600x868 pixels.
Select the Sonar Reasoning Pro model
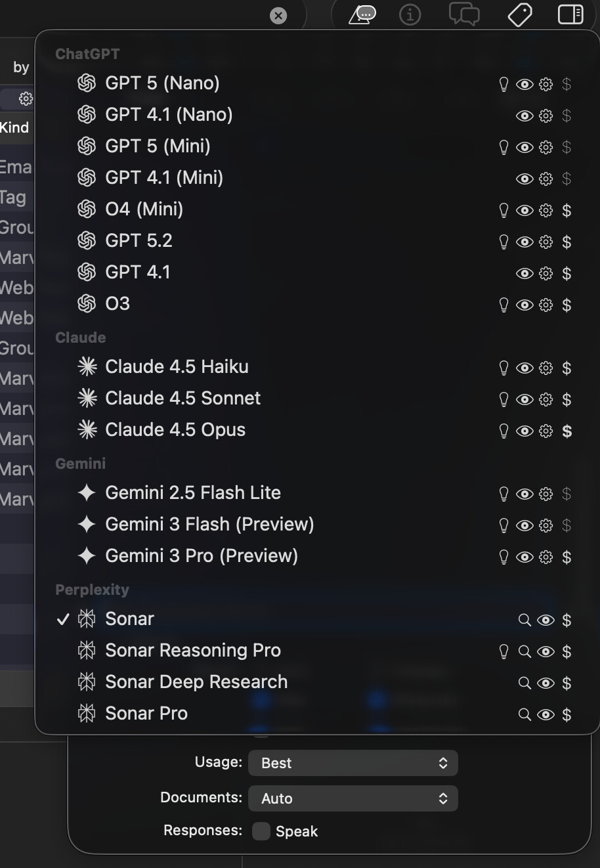pyautogui.click(x=192, y=650)
